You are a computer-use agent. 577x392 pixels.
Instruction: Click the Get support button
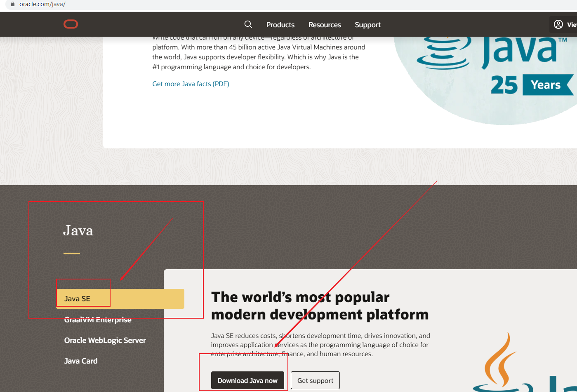tap(315, 380)
